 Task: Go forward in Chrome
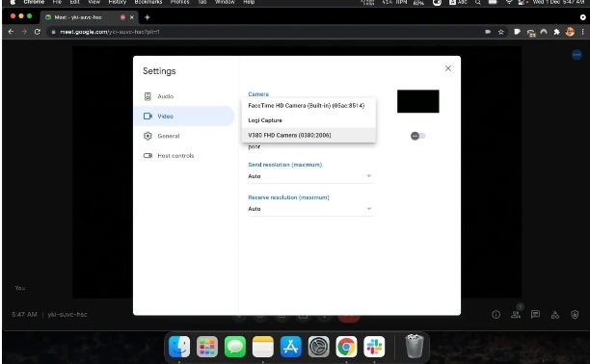pyautogui.click(x=24, y=32)
